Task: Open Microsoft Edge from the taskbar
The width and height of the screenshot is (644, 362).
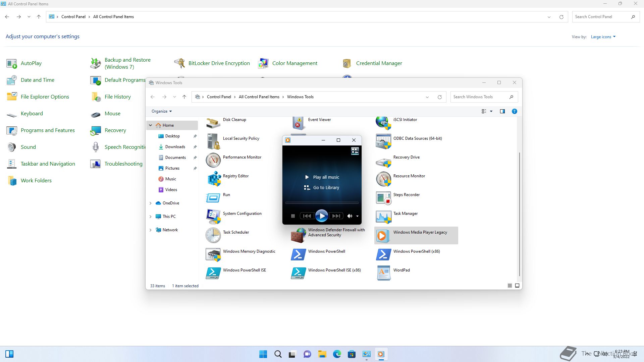Action: click(337, 354)
